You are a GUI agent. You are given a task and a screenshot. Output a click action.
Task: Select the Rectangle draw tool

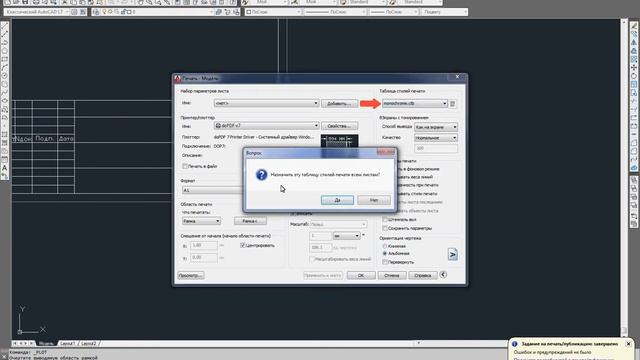click(5, 59)
